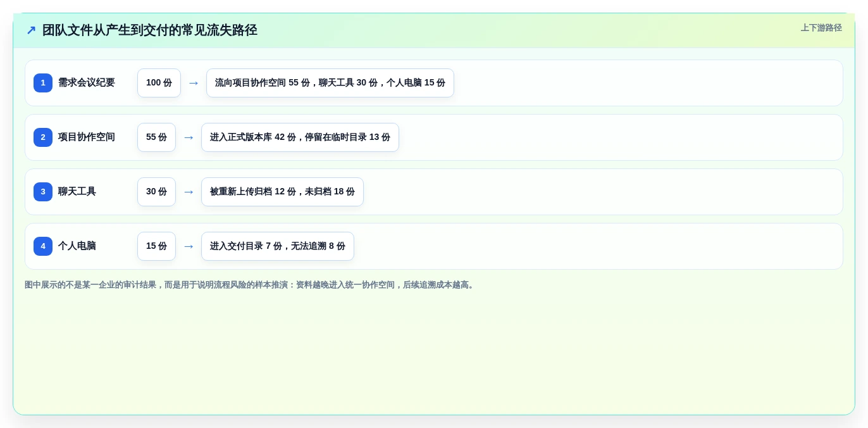This screenshot has width=868, height=428.
Task: Click the footnote text starting 图中展示的不是
Action: tap(251, 285)
